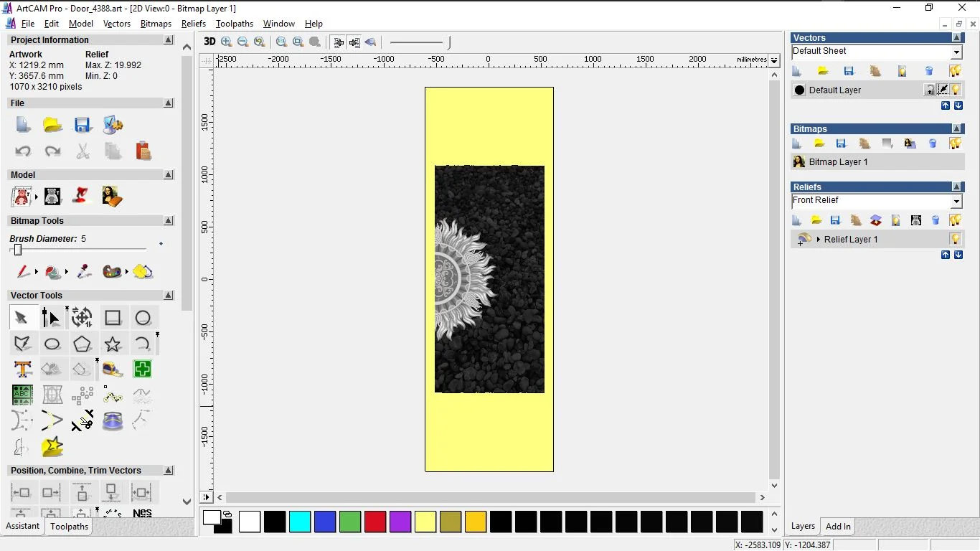Collapse the Project Information section
Image resolution: width=980 pixels, height=551 pixels.
[x=169, y=40]
